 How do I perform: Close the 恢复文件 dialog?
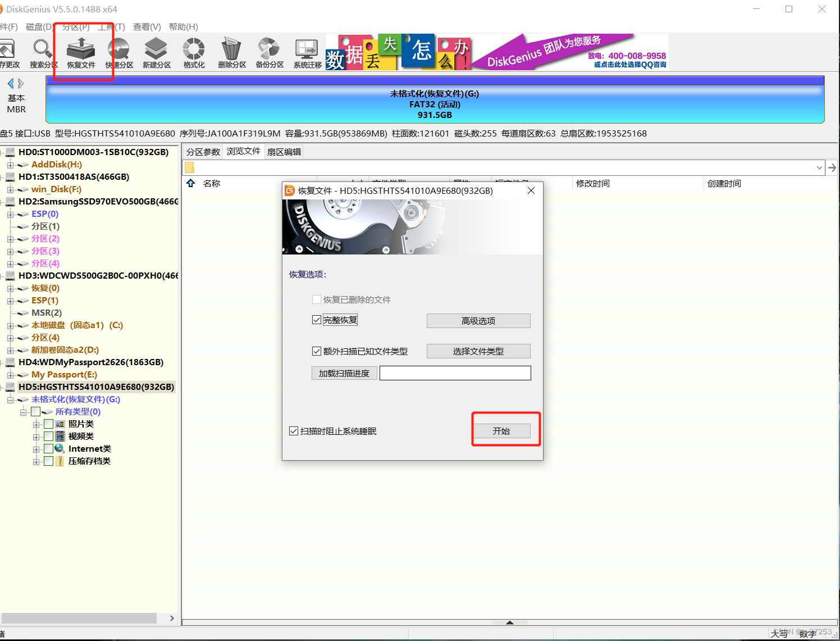[x=531, y=190]
